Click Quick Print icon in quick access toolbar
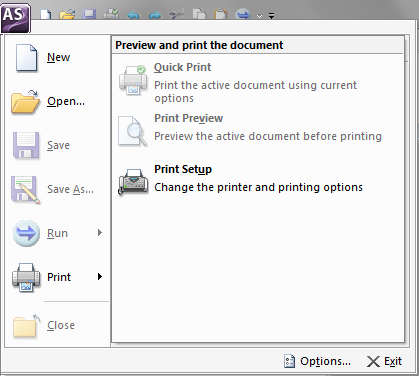The width and height of the screenshot is (419, 376). (x=111, y=15)
